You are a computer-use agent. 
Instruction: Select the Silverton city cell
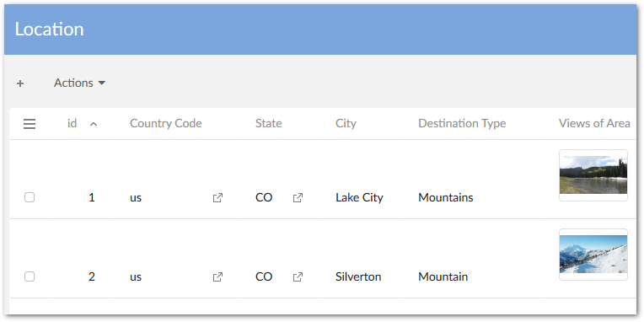pyautogui.click(x=358, y=276)
